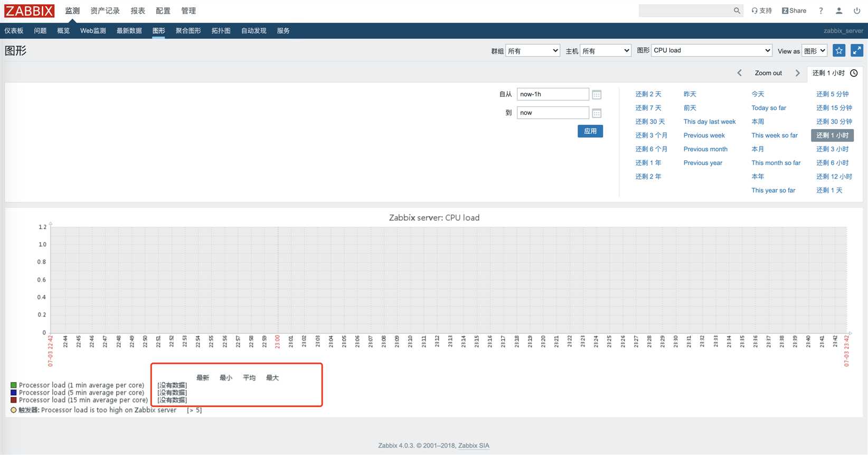Click the logout power icon
Screen dimensions: 868x455
point(857,11)
